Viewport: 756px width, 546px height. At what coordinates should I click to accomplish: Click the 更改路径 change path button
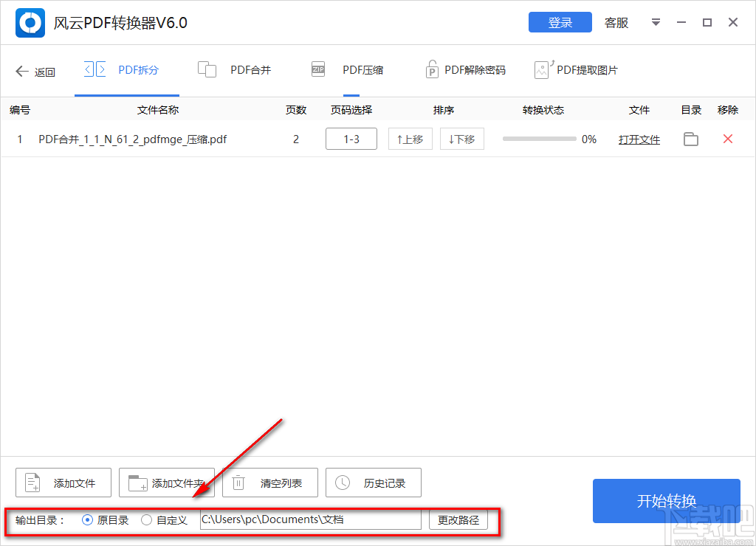pyautogui.click(x=458, y=519)
